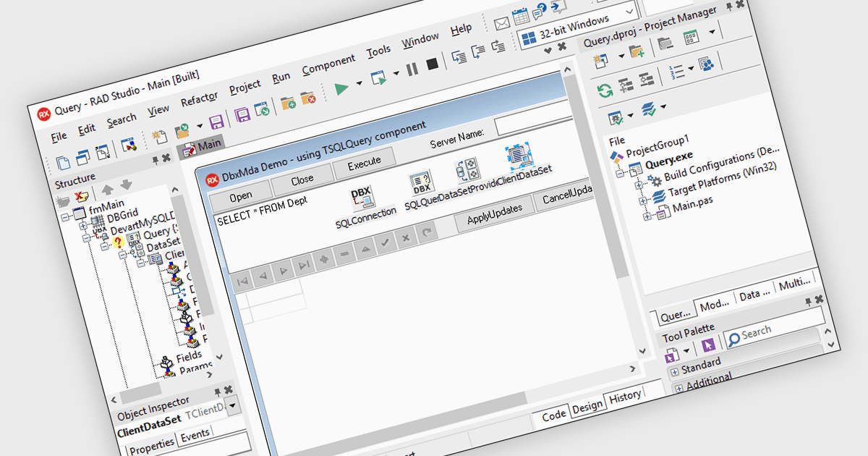
Task: Click the Open project folder icon
Action: click(182, 131)
